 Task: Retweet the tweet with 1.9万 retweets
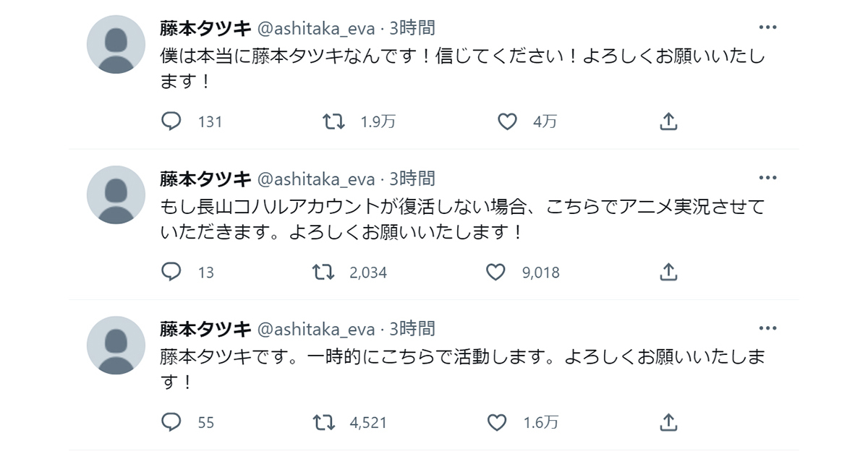click(333, 121)
